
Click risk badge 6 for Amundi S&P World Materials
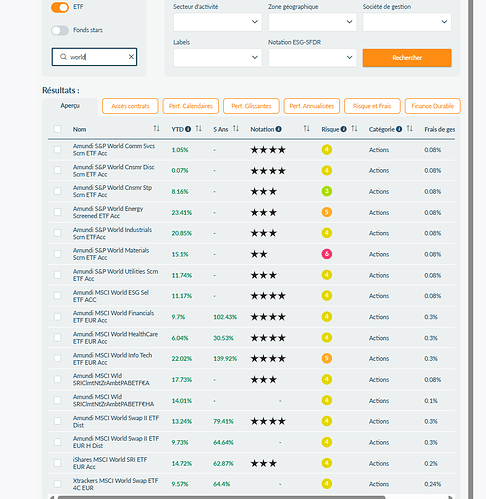[327, 254]
